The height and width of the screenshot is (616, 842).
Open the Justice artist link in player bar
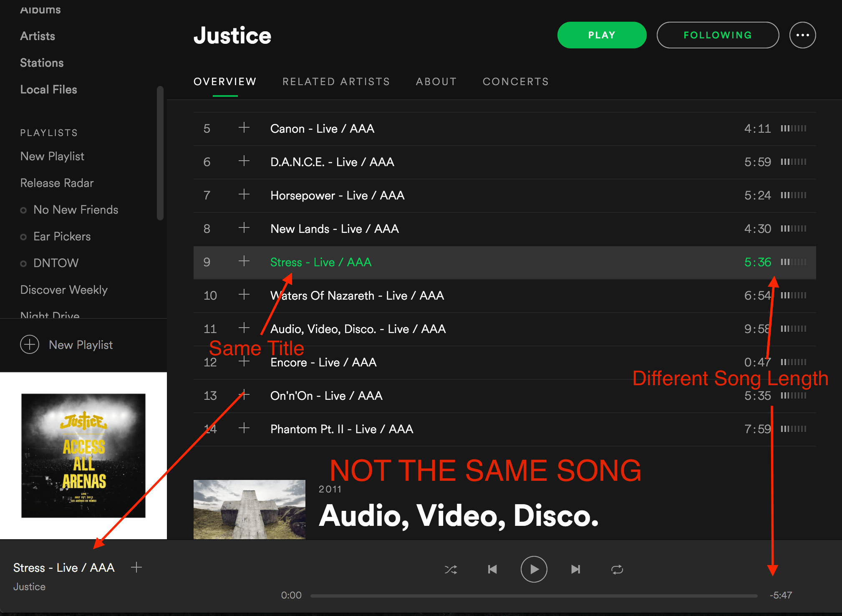point(29,587)
